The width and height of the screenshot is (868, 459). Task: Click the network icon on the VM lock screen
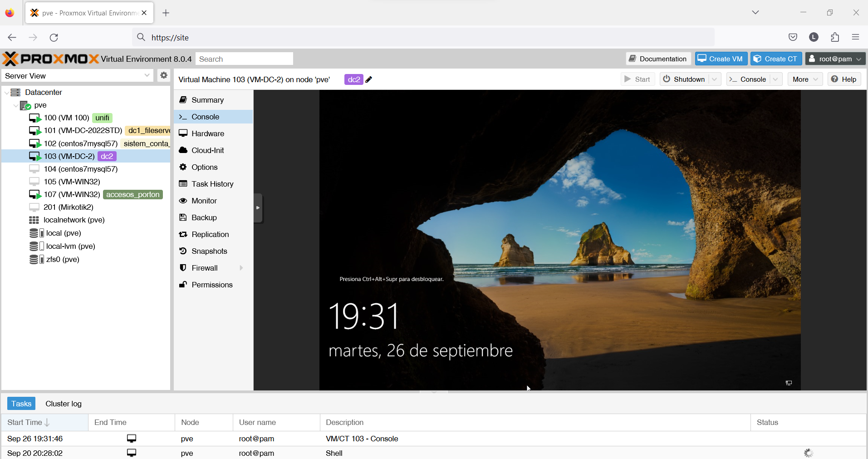tap(789, 383)
